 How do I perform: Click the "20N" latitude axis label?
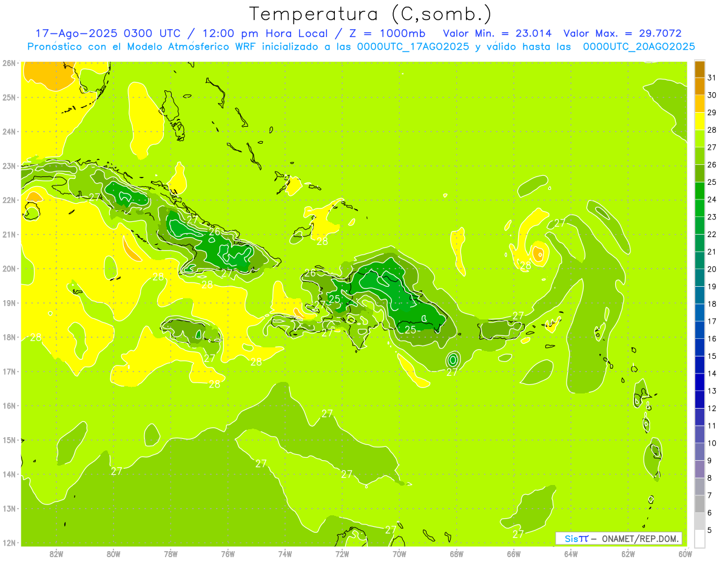tap(9, 269)
